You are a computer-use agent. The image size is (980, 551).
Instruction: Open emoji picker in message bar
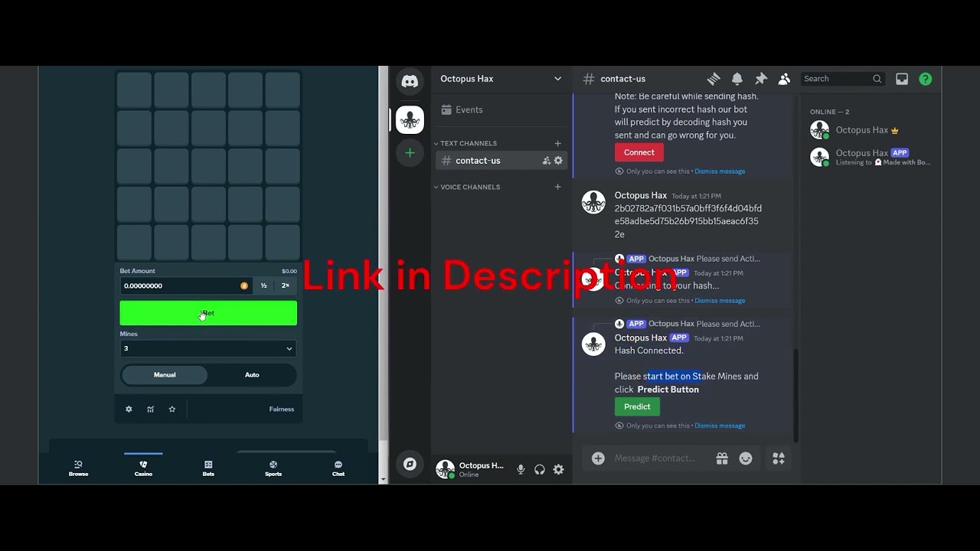pos(746,458)
